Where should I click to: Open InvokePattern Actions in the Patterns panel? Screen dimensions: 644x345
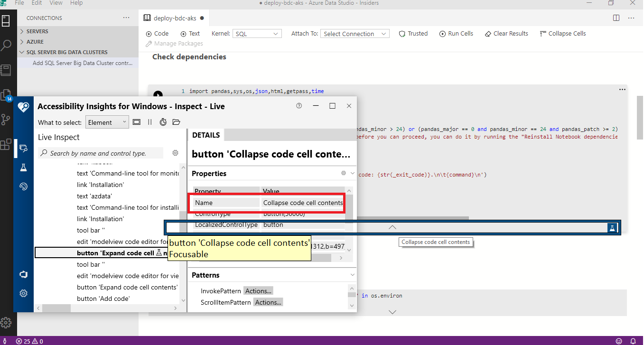[x=258, y=290]
